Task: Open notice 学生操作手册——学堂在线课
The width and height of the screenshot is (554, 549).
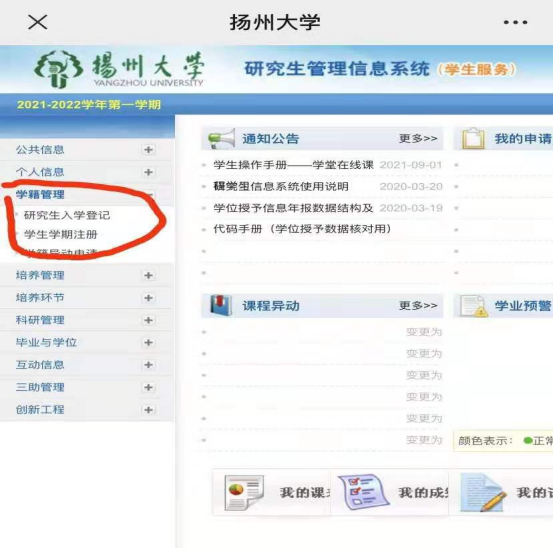Action: click(x=293, y=165)
